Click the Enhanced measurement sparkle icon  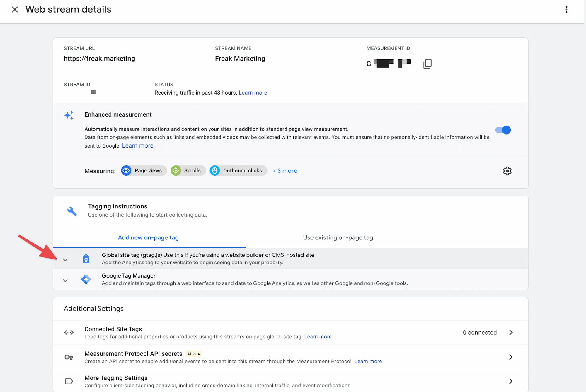[x=69, y=115]
